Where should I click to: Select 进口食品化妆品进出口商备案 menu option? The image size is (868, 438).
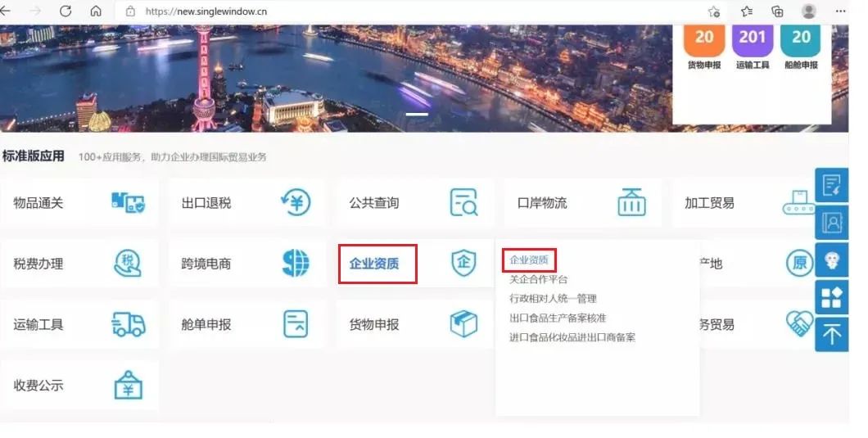[x=572, y=337]
